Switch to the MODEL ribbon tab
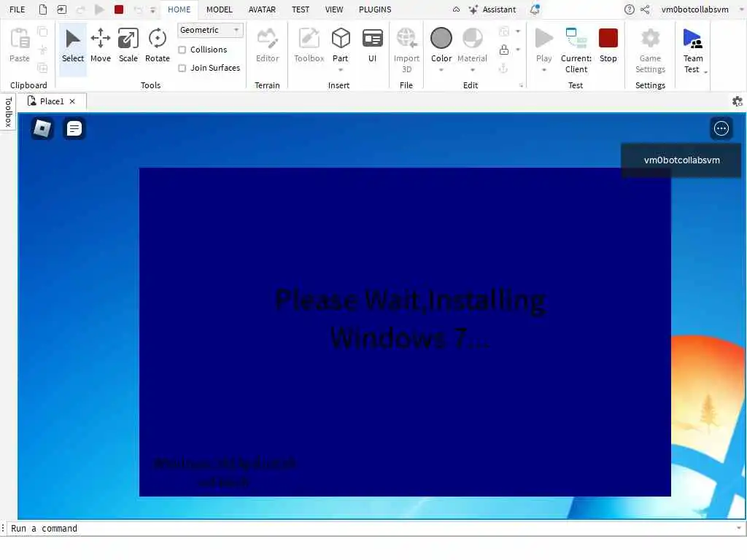The image size is (747, 560). click(219, 9)
